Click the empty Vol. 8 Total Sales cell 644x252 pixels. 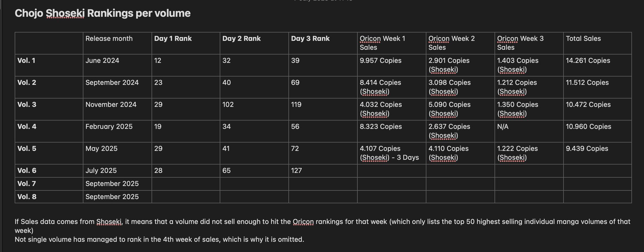pos(597,197)
